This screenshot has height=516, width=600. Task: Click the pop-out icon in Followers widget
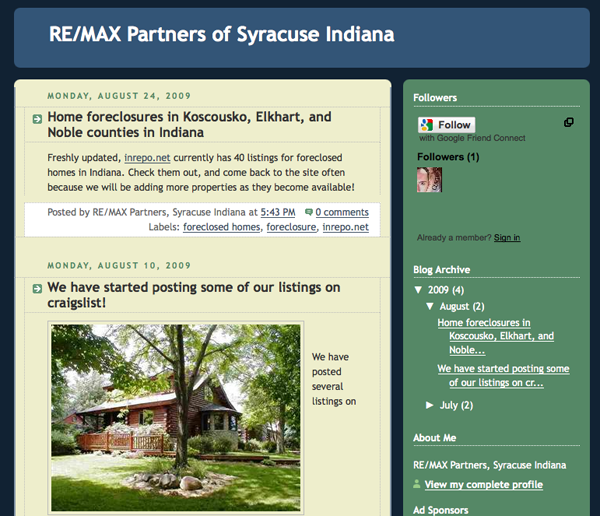click(569, 122)
